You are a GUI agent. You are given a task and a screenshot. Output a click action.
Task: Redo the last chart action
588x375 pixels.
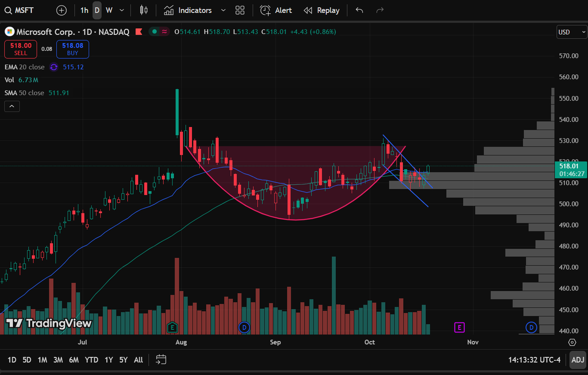pos(380,10)
